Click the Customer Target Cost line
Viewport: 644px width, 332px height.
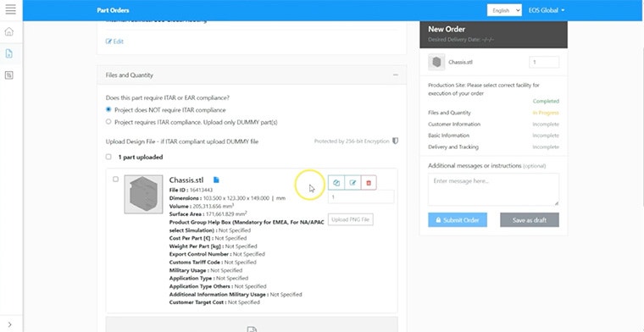(214, 302)
